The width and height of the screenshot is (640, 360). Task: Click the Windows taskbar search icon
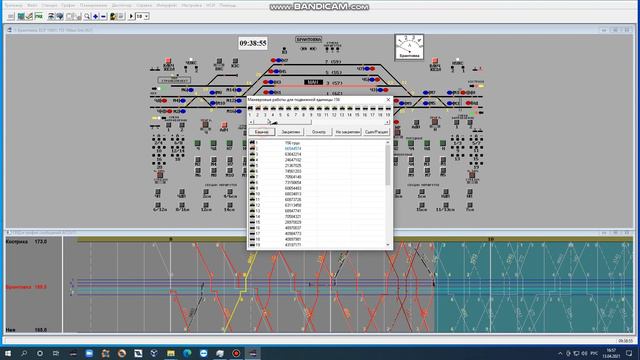(x=24, y=353)
